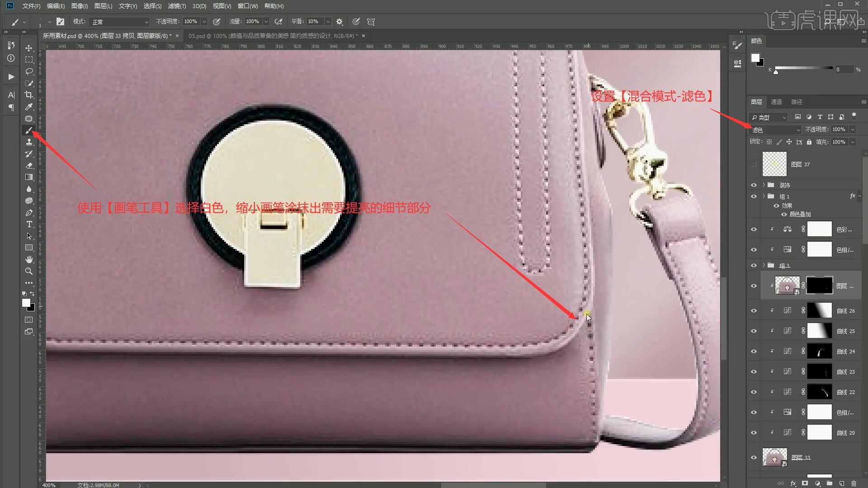Screen dimensions: 868x488
Task: Select the Zoom tool
Action: tap(29, 271)
